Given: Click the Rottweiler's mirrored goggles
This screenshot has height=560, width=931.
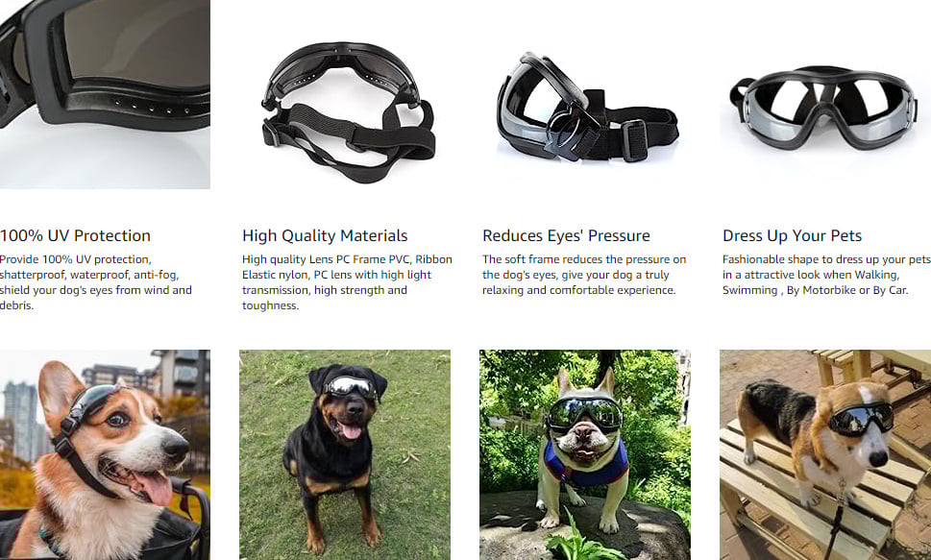Looking at the screenshot, I should point(349,387).
